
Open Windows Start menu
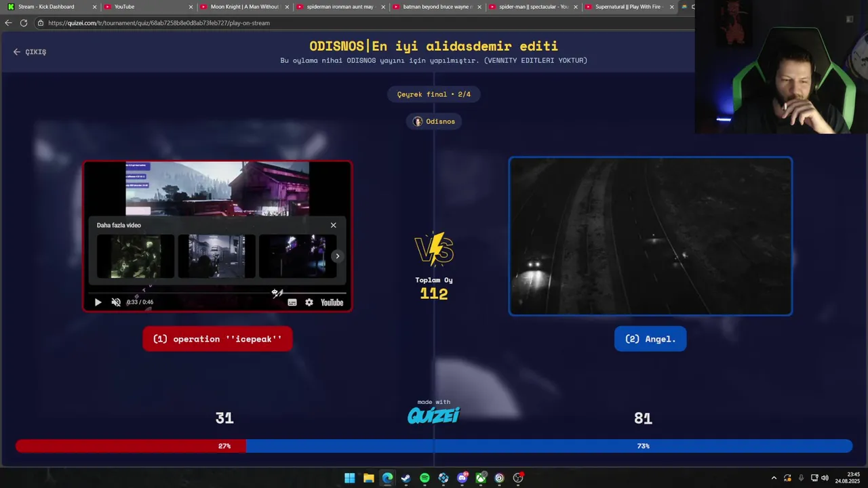[350, 478]
